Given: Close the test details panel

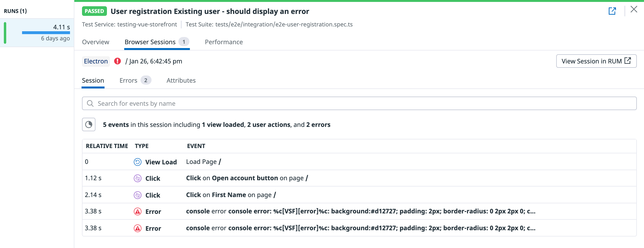Looking at the screenshot, I should (x=634, y=9).
